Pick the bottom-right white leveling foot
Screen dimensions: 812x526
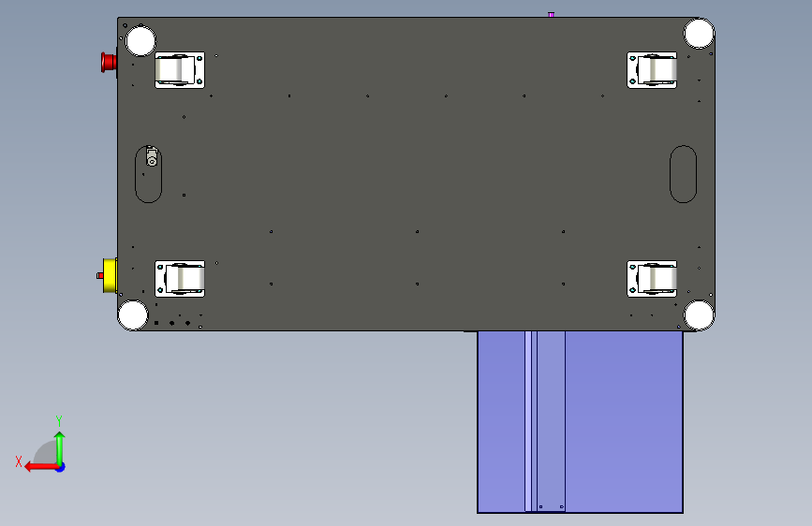pos(699,314)
